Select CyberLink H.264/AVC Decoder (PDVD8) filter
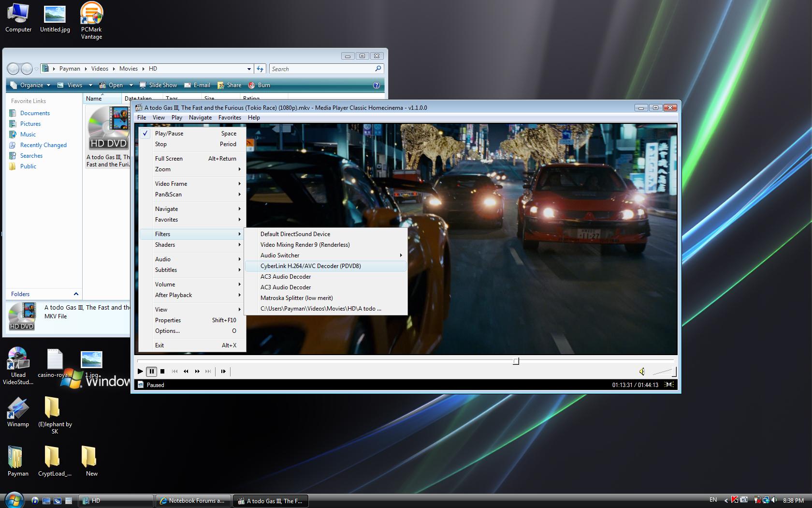 (x=326, y=266)
